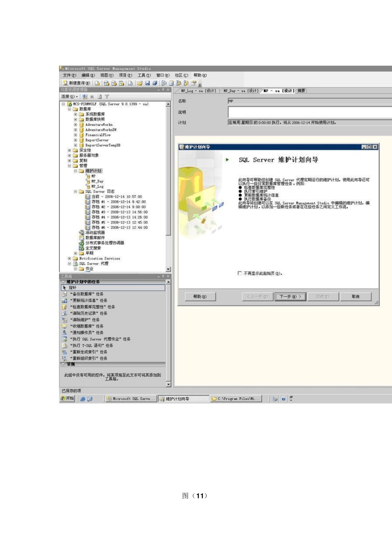Click the Object Explorer filter funnel icon
Screen dimensions: 392x555
[107, 97]
